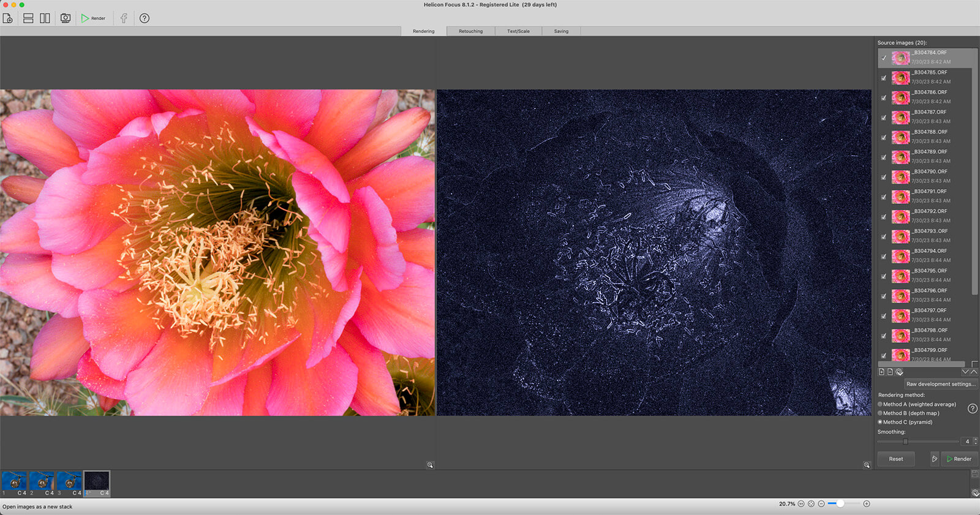The image size is (980, 515).
Task: Open help from the top toolbar question mark
Action: pyautogui.click(x=145, y=18)
